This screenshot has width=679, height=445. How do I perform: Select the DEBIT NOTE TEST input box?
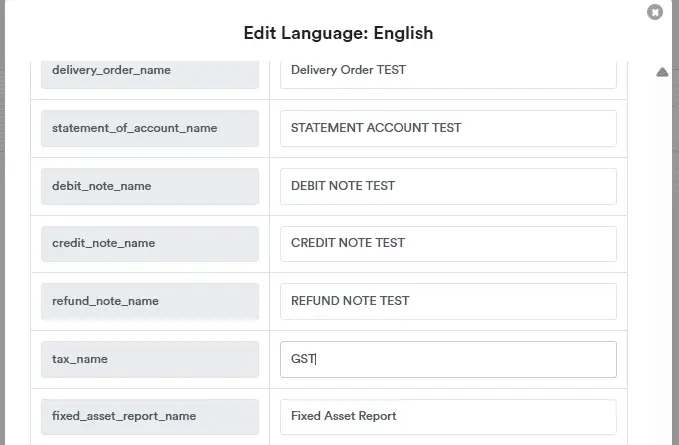tap(447, 186)
